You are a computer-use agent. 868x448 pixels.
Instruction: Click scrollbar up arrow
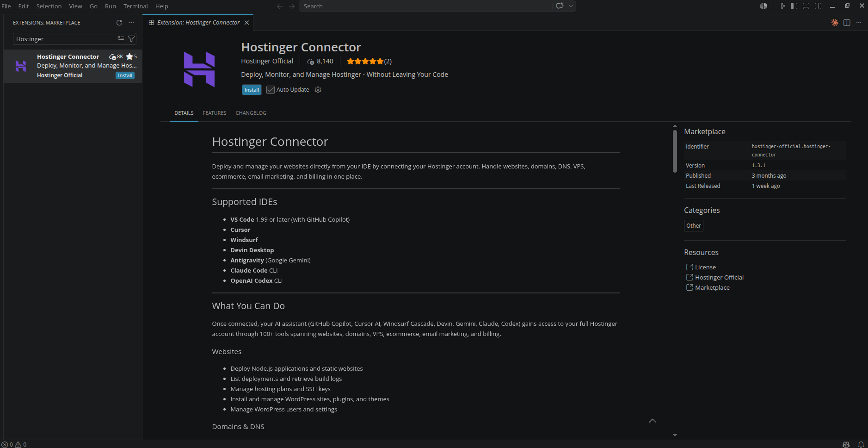point(675,125)
